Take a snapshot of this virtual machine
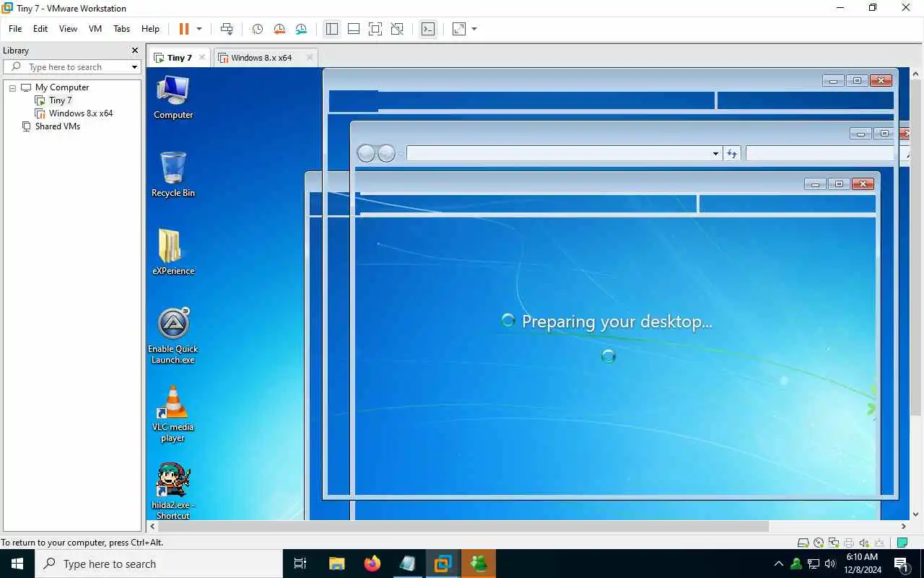This screenshot has height=578, width=924. coord(257,29)
